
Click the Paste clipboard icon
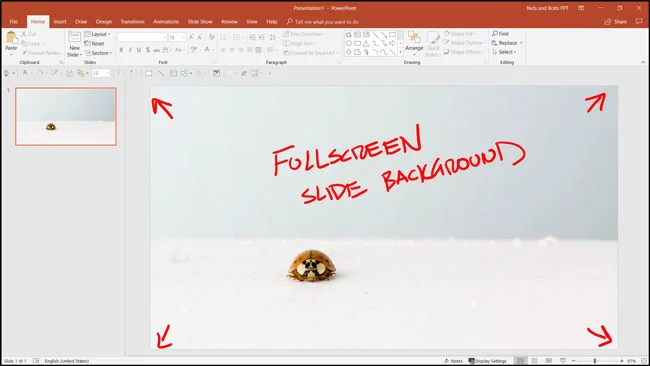(x=11, y=38)
